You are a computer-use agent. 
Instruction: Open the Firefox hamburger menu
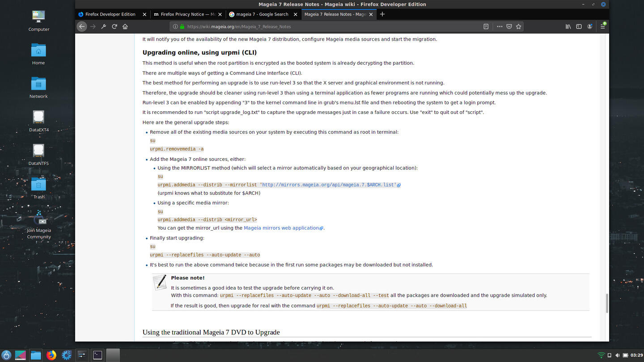603,26
